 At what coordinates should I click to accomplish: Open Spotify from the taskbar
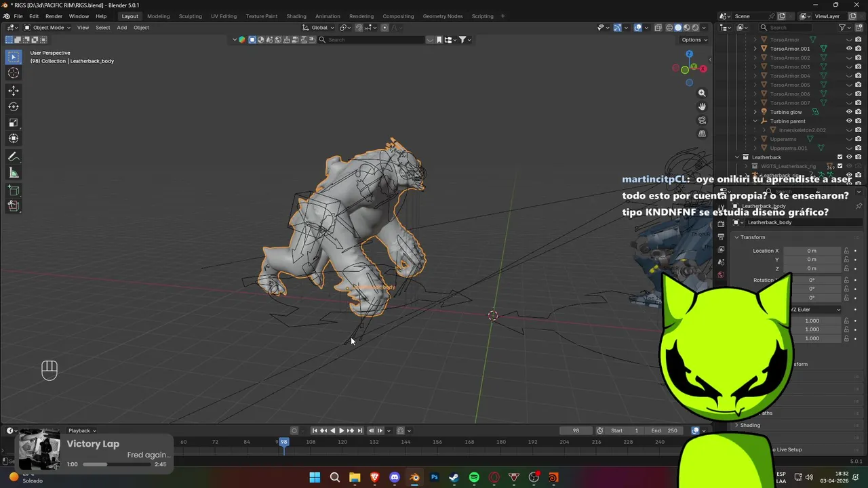point(474,478)
